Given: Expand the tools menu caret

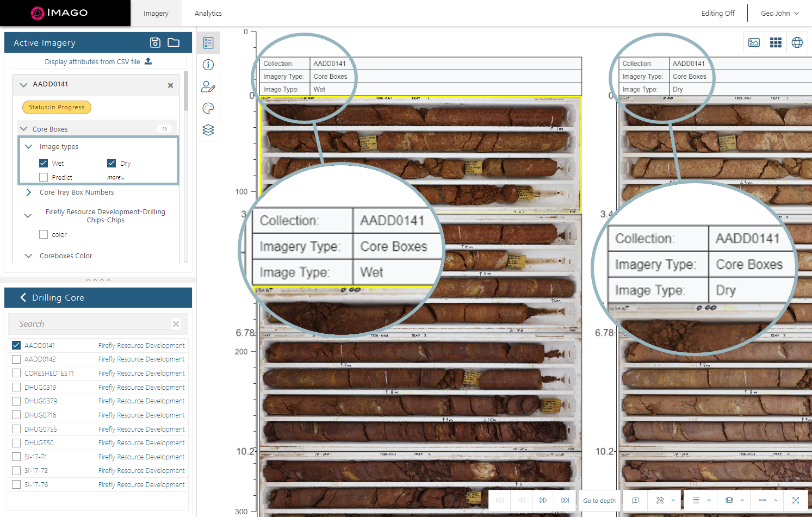Looking at the screenshot, I should (x=673, y=500).
